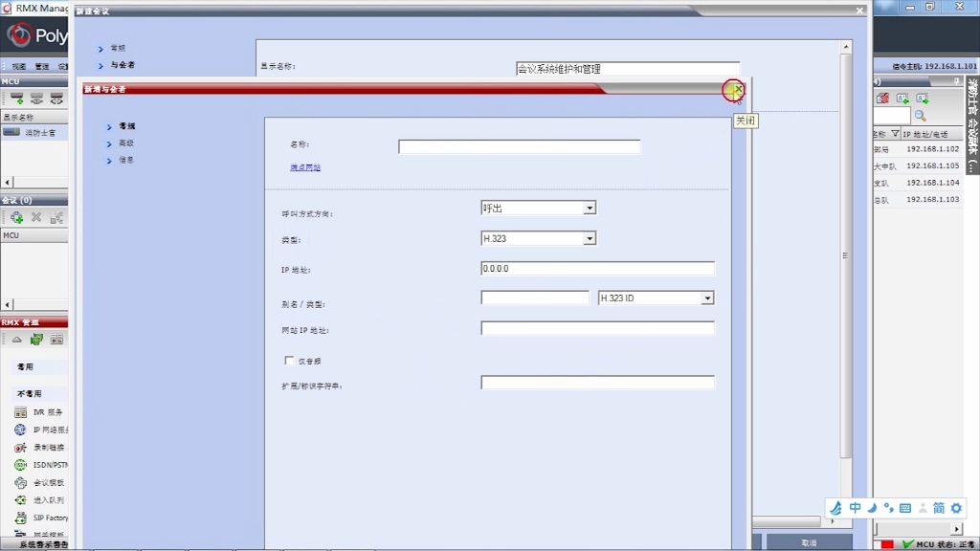The width and height of the screenshot is (980, 551).
Task: Click the export address book icon
Action: point(923,99)
